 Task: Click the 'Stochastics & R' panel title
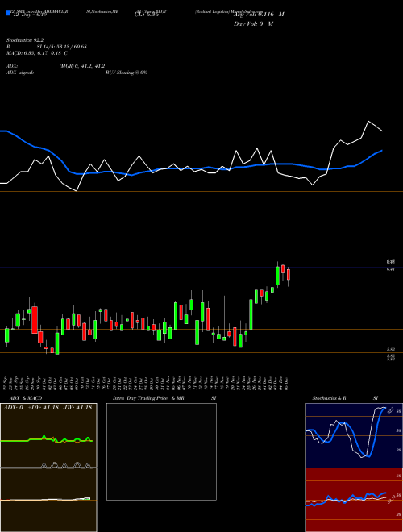point(329,398)
